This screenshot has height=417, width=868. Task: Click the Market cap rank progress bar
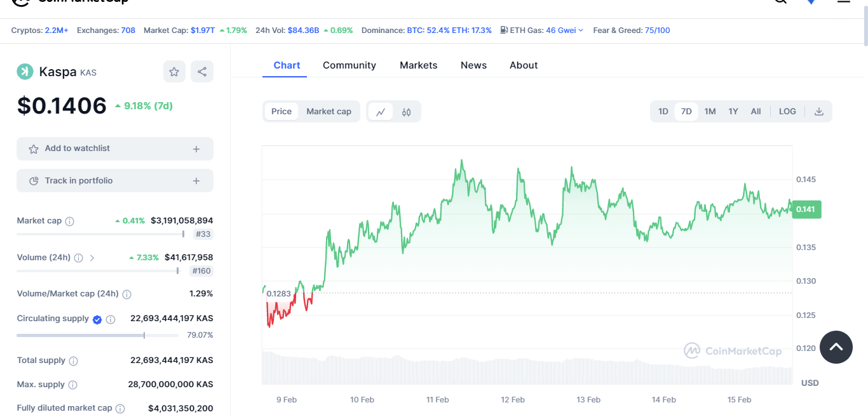(x=100, y=234)
